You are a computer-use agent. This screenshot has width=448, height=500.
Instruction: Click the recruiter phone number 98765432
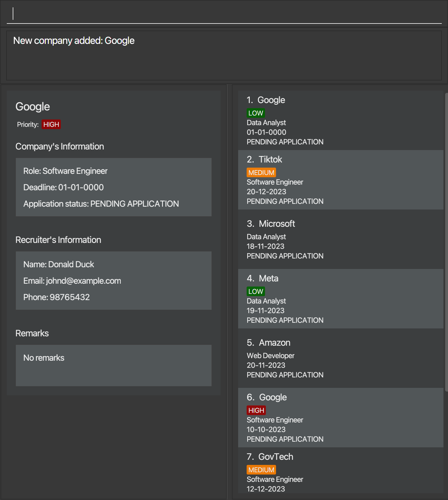pyautogui.click(x=70, y=297)
